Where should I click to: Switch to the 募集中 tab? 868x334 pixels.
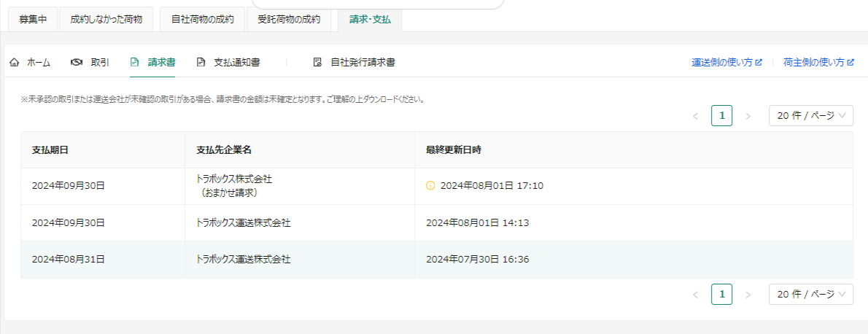(x=33, y=20)
